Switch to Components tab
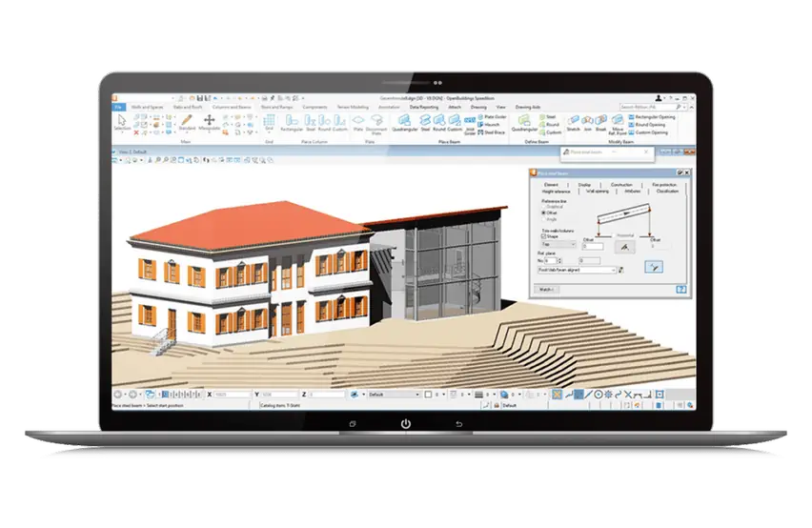Image resolution: width=812 pixels, height=528 pixels. (x=315, y=107)
